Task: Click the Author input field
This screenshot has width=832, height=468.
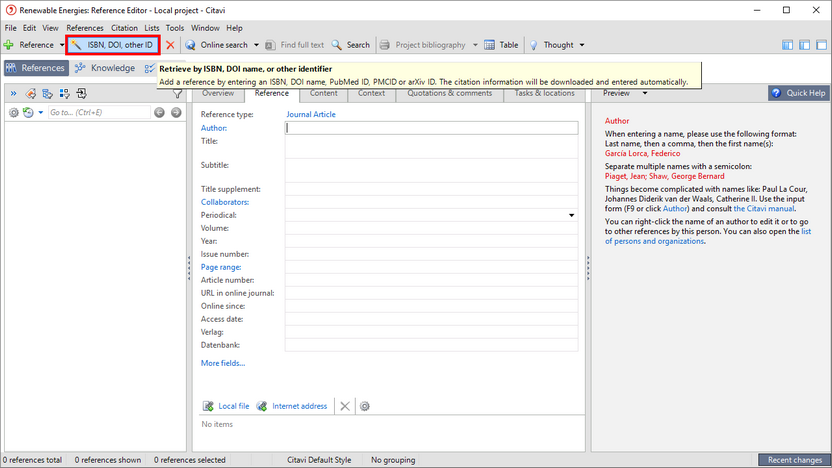Action: tap(431, 128)
